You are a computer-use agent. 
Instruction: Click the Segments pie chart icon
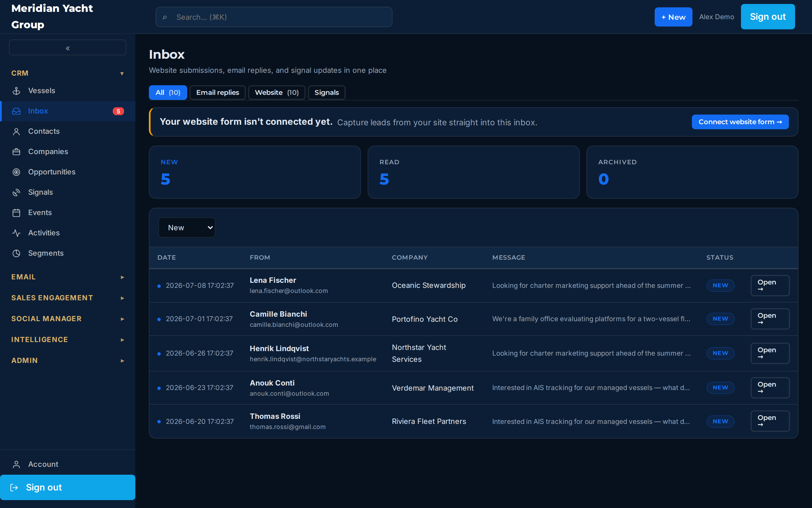[16, 253]
